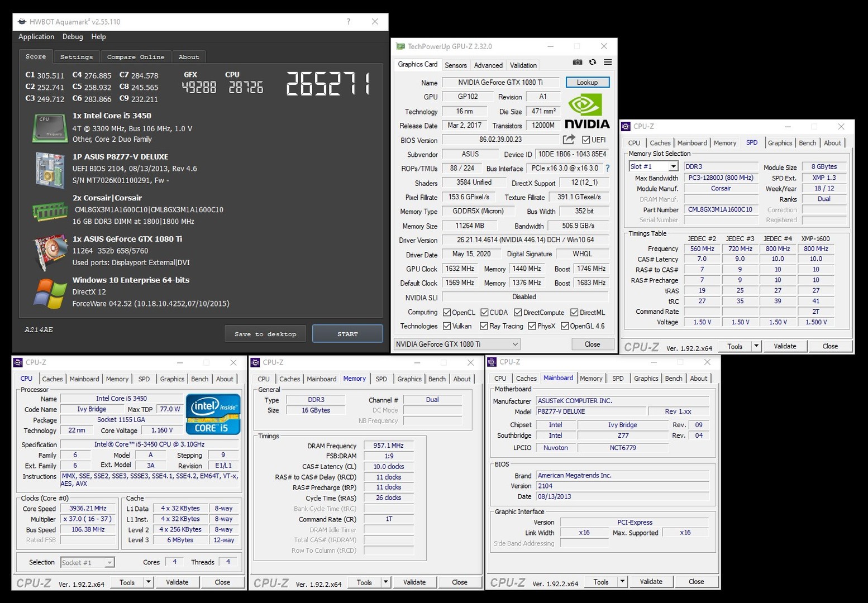Viewport: 868px width, 603px height.
Task: Open Graphics tab in CPU-Z Mainboard window
Action: [x=646, y=378]
